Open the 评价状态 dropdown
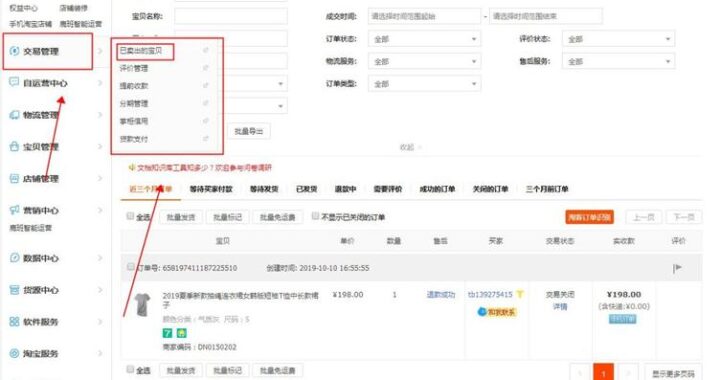 pos(619,39)
